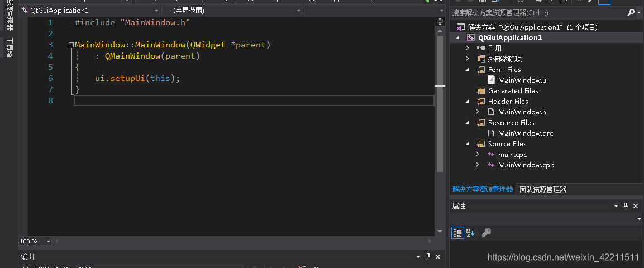Click the editor vertical scrollbar thumb

(x=440, y=103)
